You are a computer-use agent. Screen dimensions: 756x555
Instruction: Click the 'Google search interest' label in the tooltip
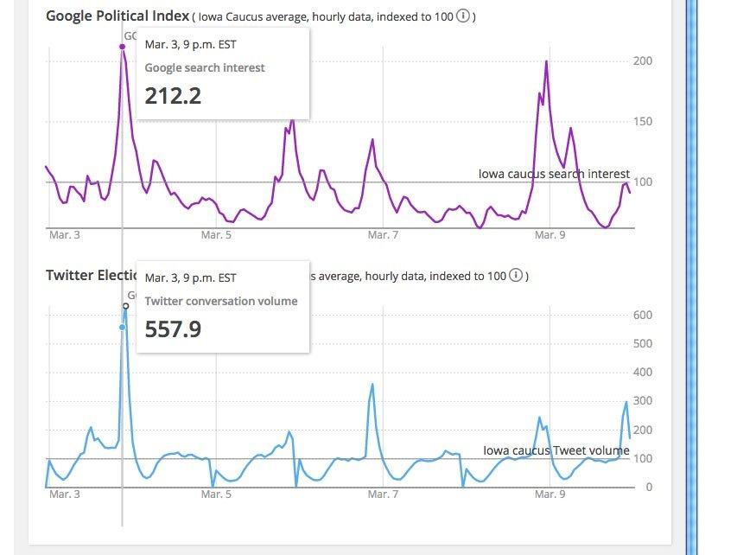(x=205, y=67)
